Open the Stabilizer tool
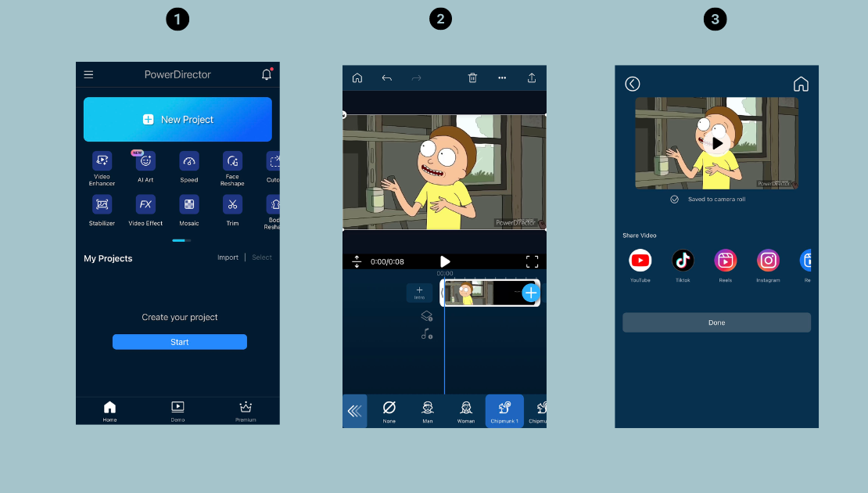 [x=102, y=211]
